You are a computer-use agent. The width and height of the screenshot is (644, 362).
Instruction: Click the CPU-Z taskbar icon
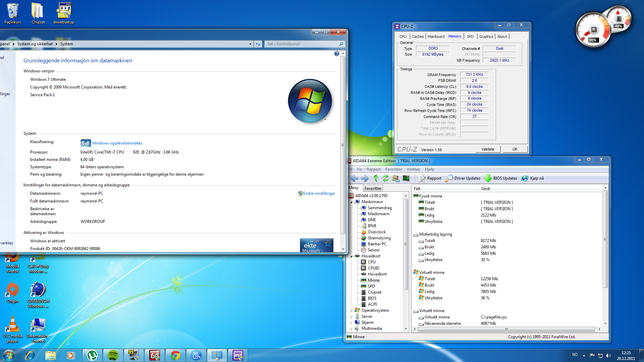coord(237,355)
